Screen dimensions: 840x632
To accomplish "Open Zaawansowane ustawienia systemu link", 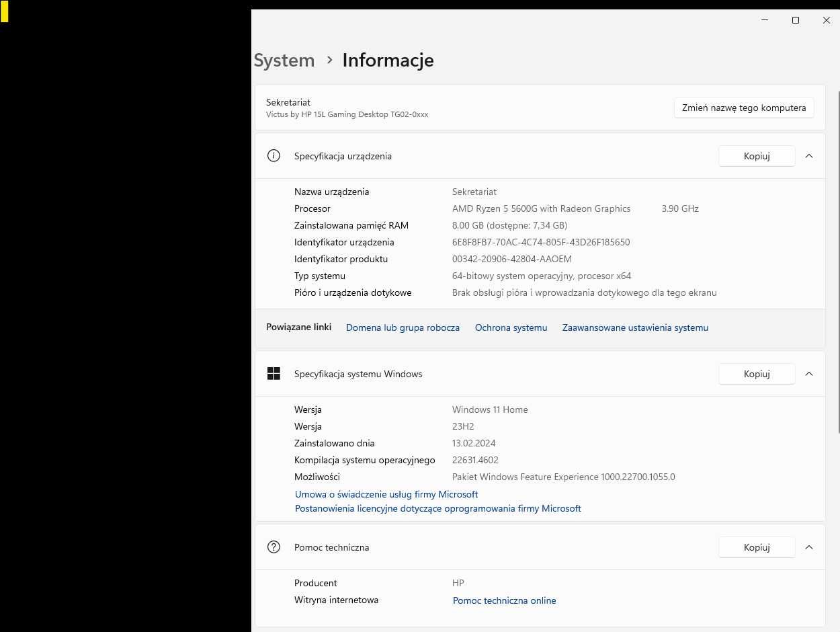I will [x=635, y=327].
